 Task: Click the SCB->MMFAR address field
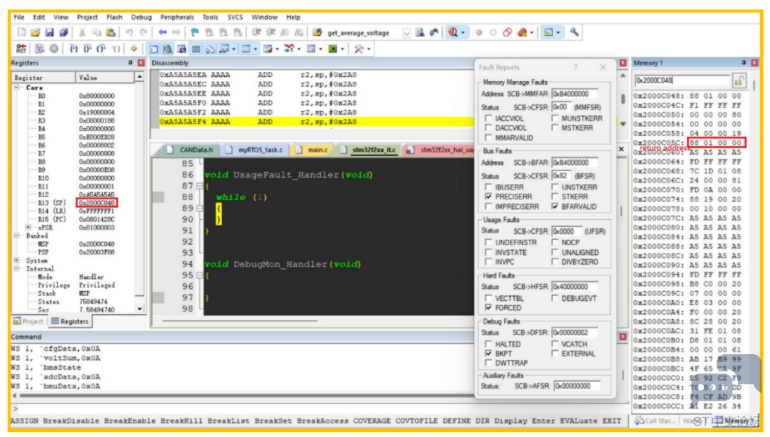tap(575, 94)
